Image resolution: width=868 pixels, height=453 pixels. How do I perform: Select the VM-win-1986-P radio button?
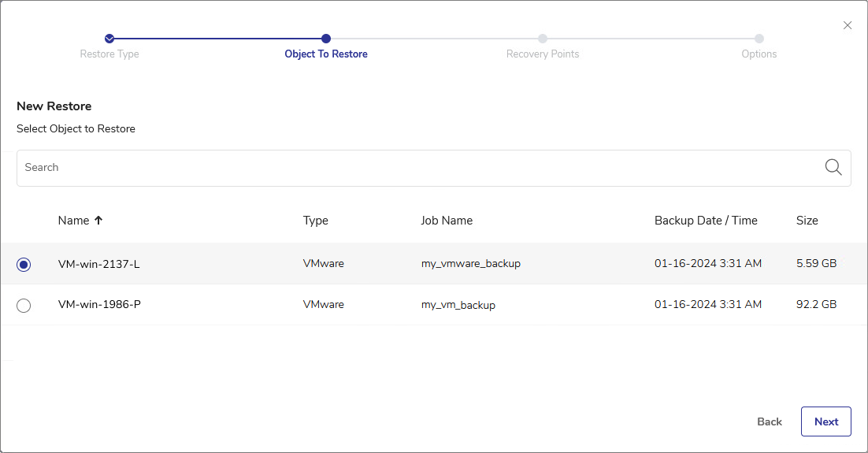tap(24, 306)
